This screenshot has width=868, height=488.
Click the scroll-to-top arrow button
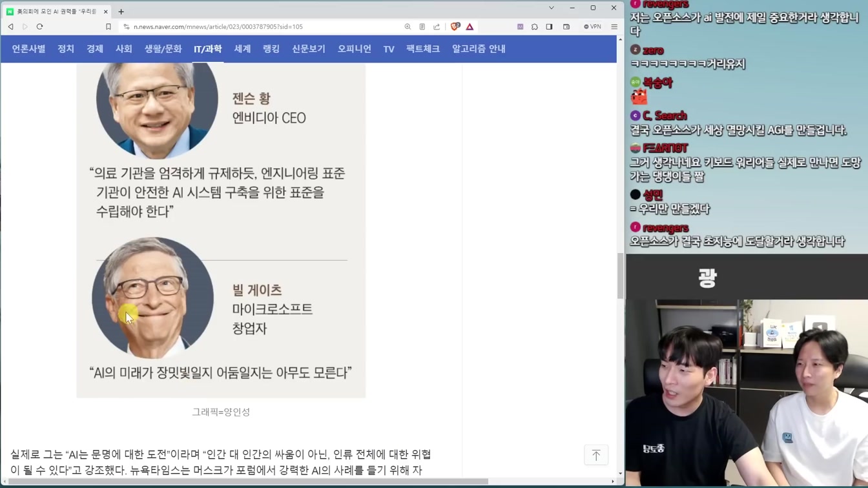tap(596, 455)
